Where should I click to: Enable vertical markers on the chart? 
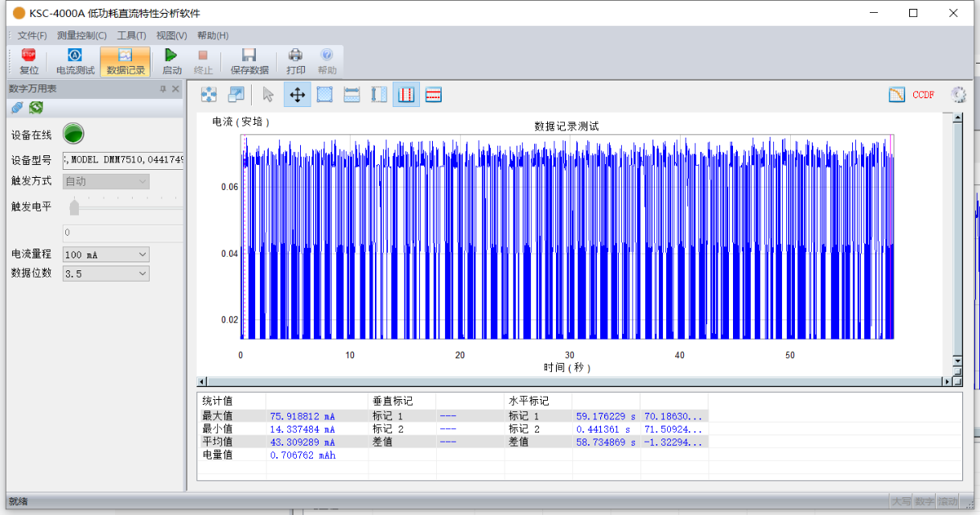[x=406, y=94]
